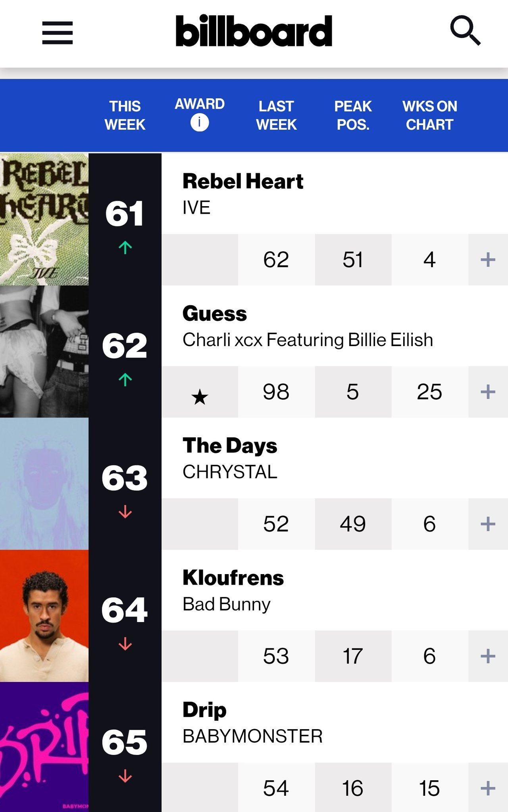This screenshot has width=508, height=812.
Task: Click the star award icon for Guess
Action: [200, 396]
